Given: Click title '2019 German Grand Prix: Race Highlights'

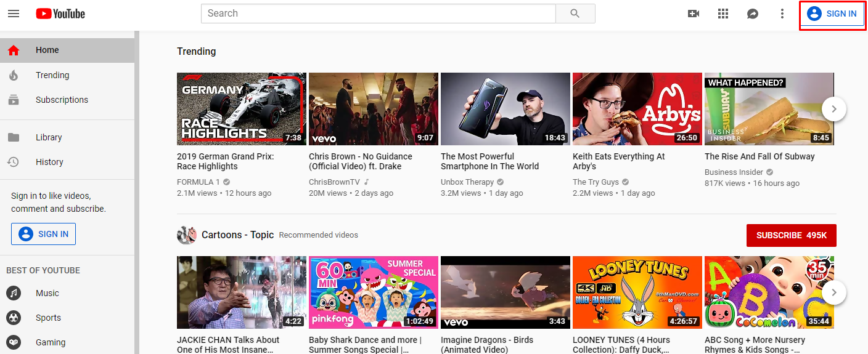Looking at the screenshot, I should tap(226, 161).
